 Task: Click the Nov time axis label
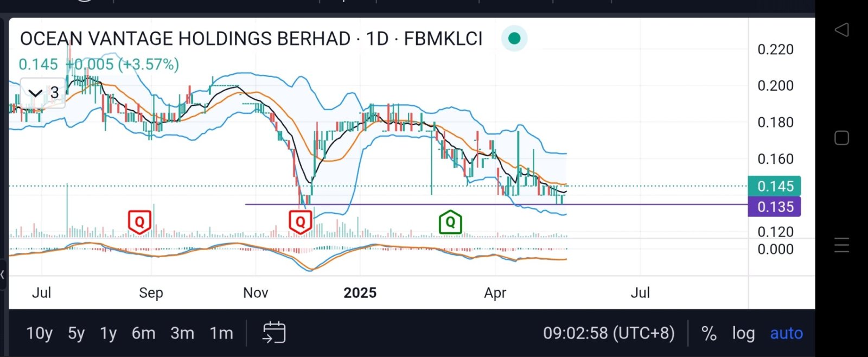pyautogui.click(x=256, y=293)
